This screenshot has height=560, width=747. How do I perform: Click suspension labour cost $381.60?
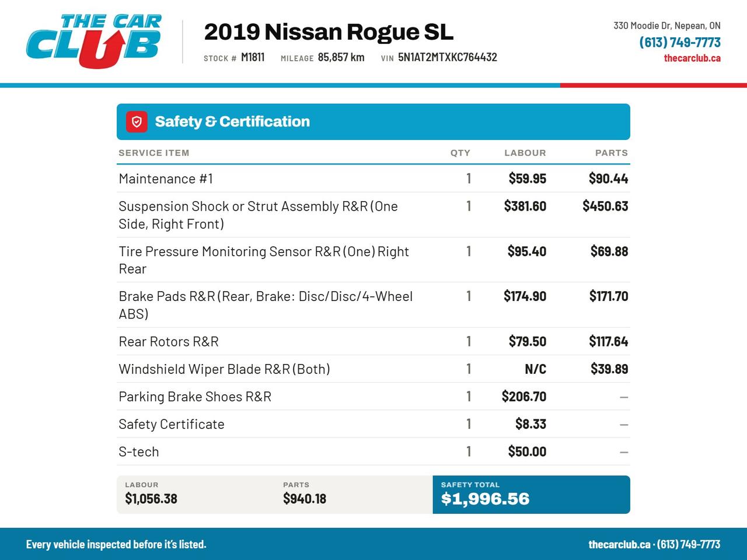(525, 206)
